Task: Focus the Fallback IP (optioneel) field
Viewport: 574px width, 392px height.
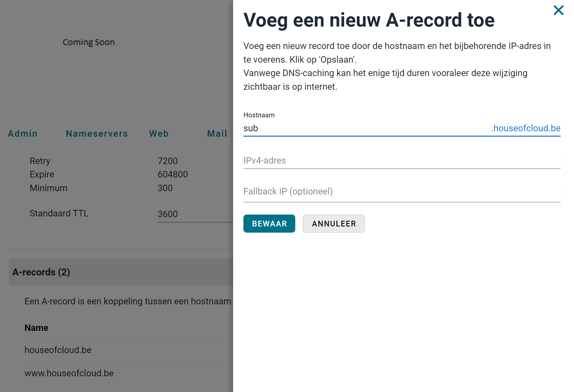Action: click(402, 191)
